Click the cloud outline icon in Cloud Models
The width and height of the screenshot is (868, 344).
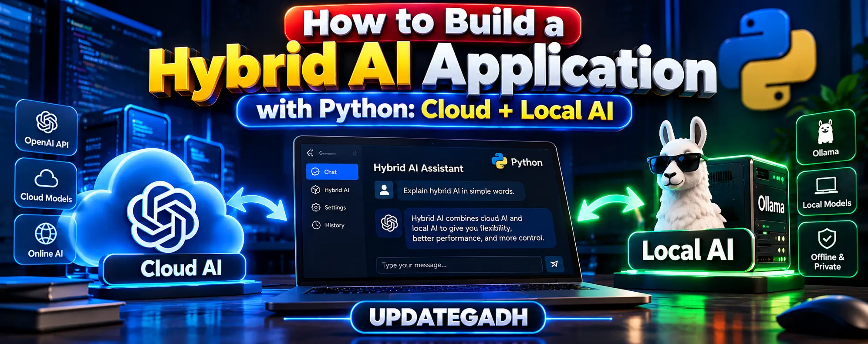coord(46,178)
